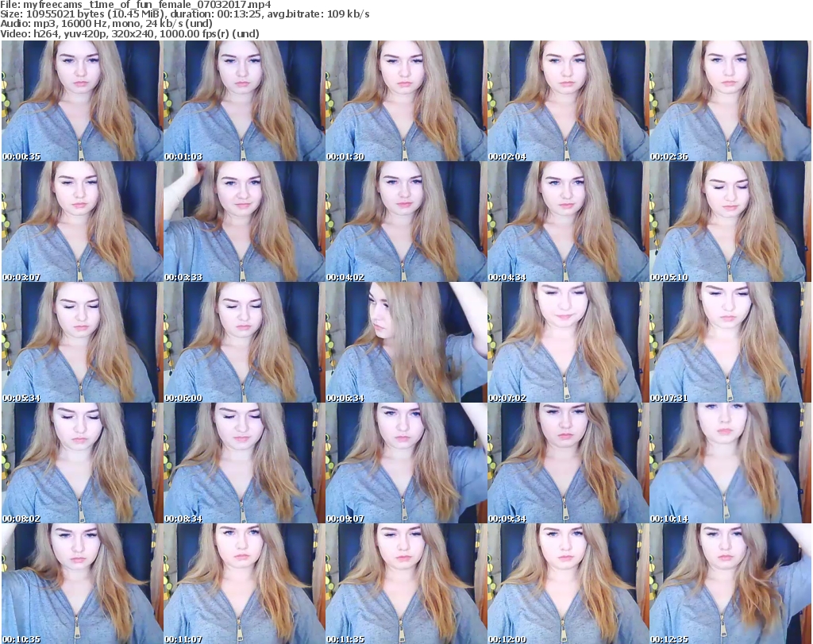
Task: Click the thumbnail stamped 00:07:02
Action: [x=568, y=343]
